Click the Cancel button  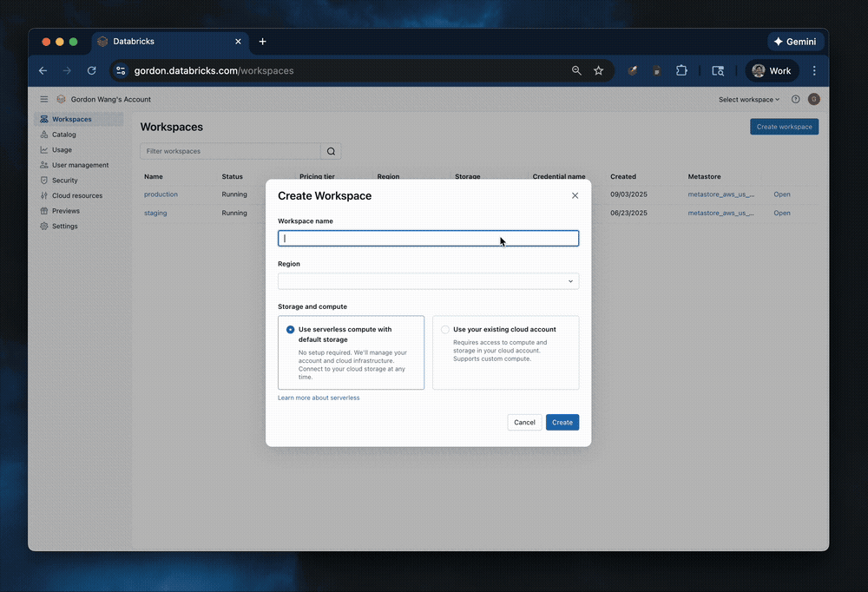coord(524,422)
